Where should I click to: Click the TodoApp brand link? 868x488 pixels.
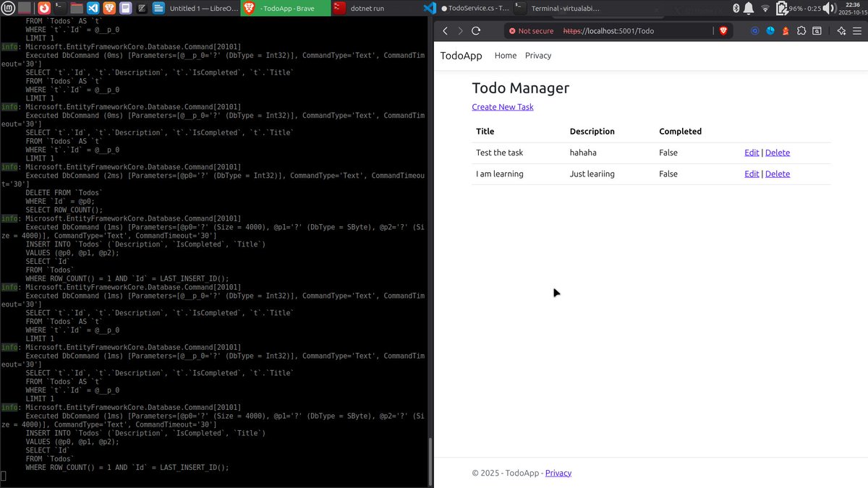(461, 56)
